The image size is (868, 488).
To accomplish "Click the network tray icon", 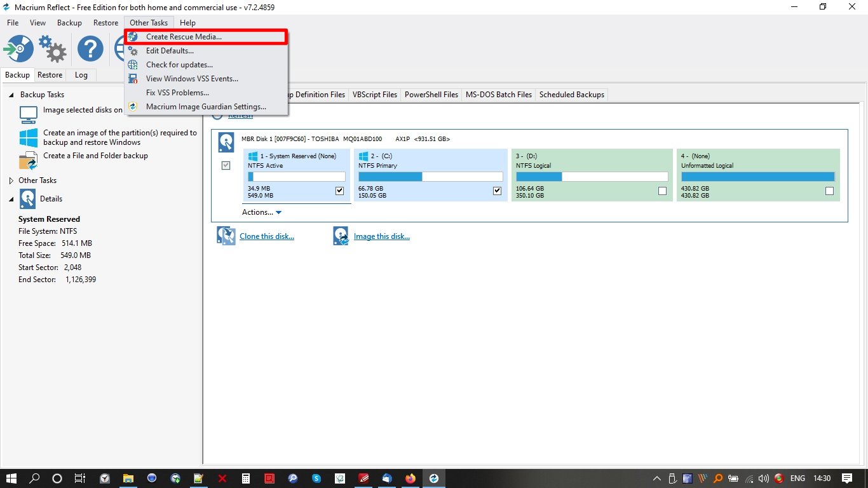I will pyautogui.click(x=749, y=478).
